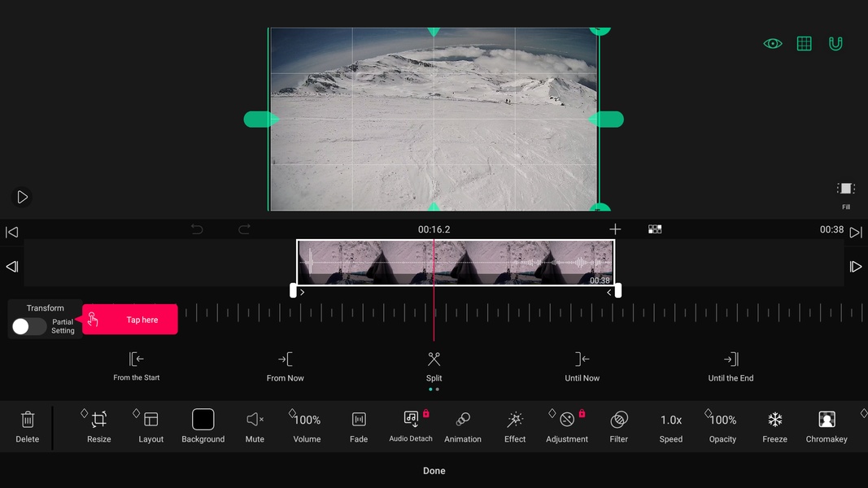
Task: Open the Animation tool
Action: click(x=463, y=426)
